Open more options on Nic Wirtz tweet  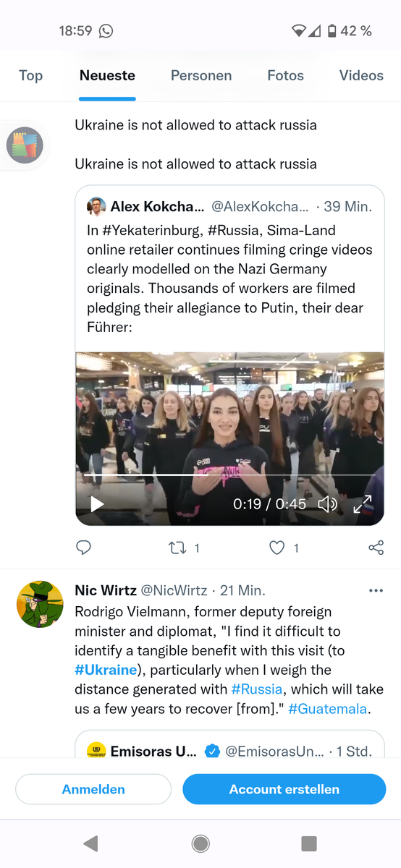click(376, 591)
